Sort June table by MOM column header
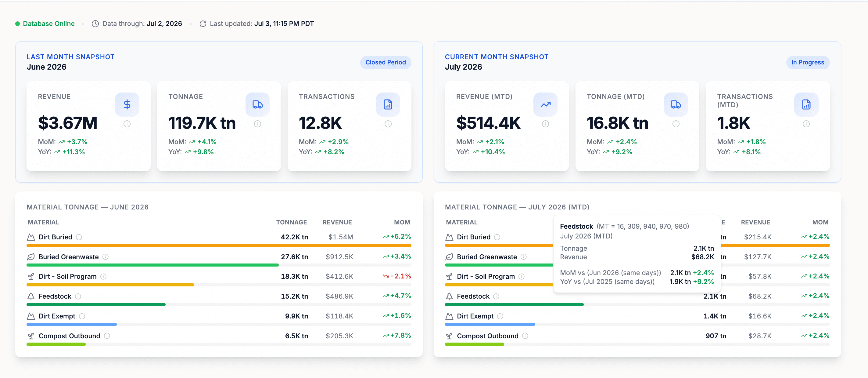Screen dimensions: 868x378 [x=402, y=222]
